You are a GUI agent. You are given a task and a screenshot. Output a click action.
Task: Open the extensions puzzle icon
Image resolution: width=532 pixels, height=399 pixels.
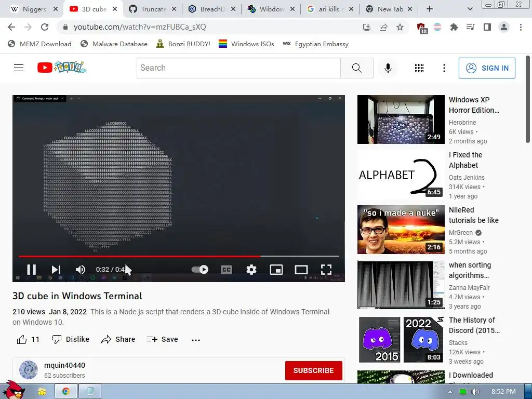pyautogui.click(x=454, y=27)
